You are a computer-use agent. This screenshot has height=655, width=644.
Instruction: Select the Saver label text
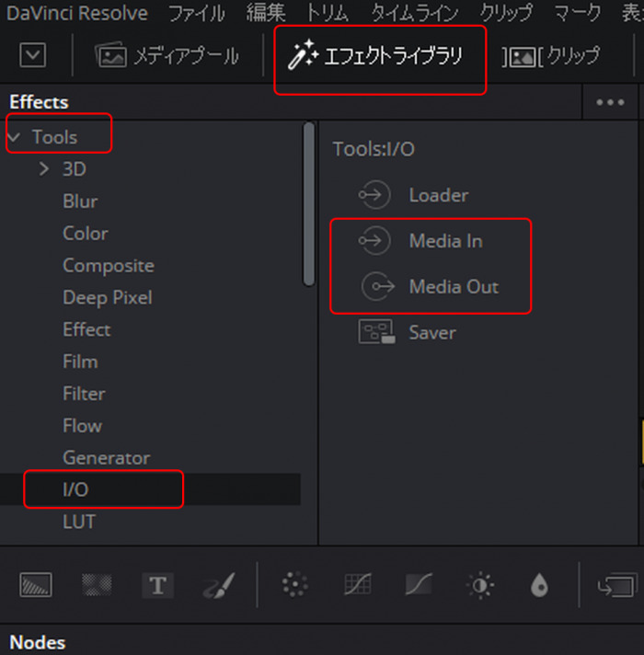[432, 333]
